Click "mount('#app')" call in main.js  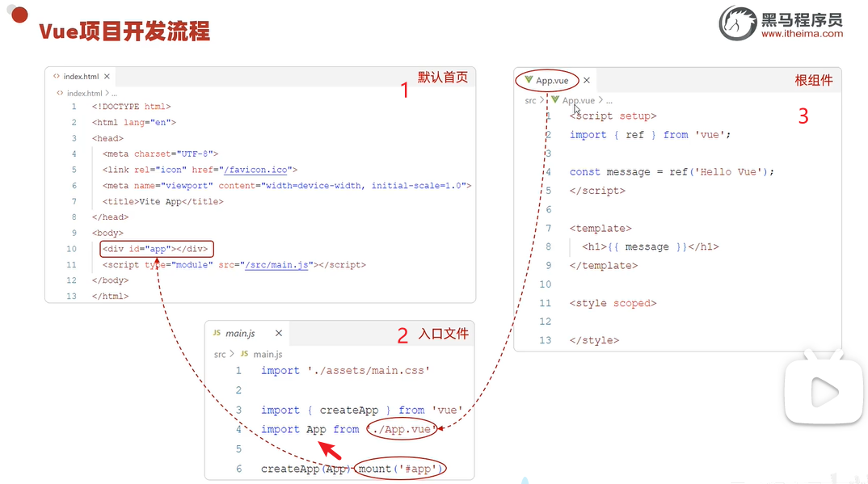[401, 469]
